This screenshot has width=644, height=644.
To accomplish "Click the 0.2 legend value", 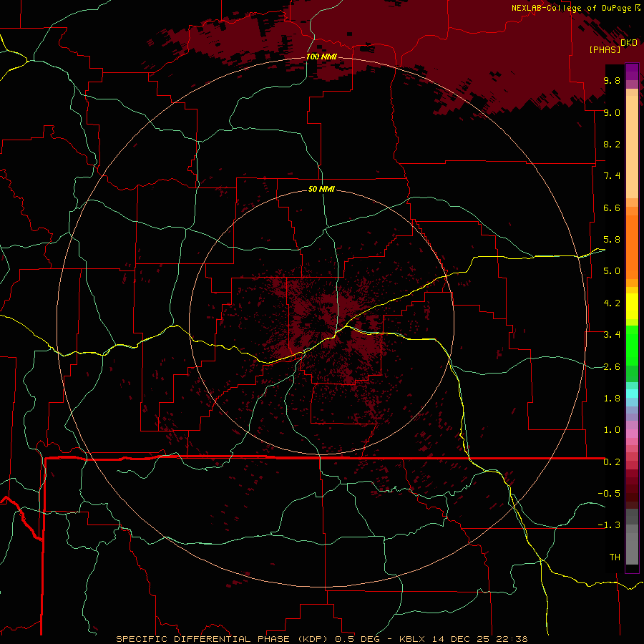I will tap(612, 462).
